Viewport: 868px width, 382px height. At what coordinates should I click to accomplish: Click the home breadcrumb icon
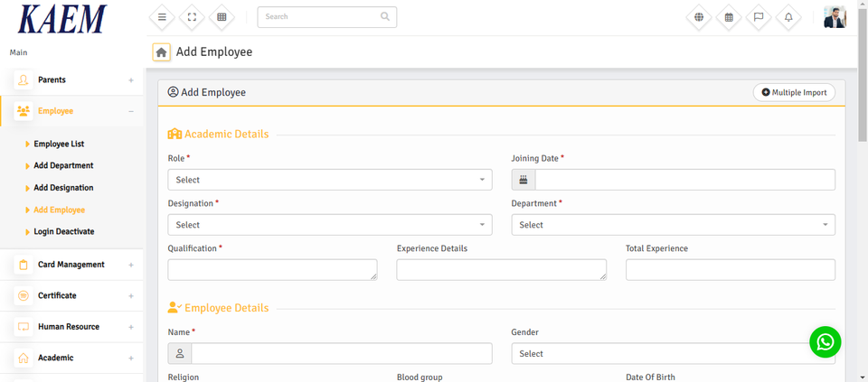[x=161, y=52]
